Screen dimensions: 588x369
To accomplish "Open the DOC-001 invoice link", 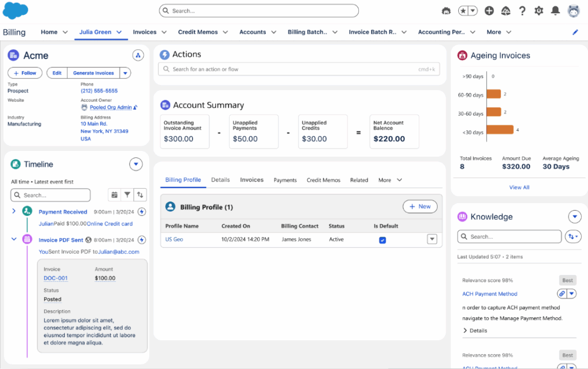I will (x=56, y=278).
